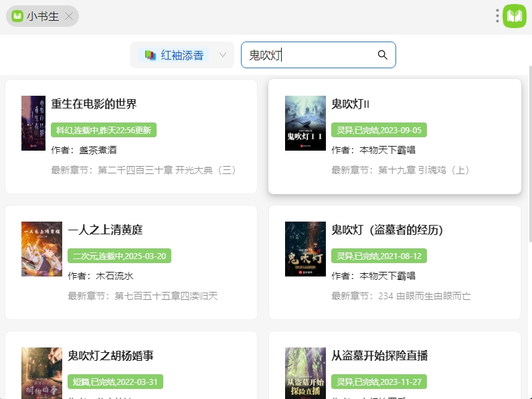The height and width of the screenshot is (399, 532).
Task: Click tag 灵异,已完结,2021-08-12
Action: click(379, 256)
